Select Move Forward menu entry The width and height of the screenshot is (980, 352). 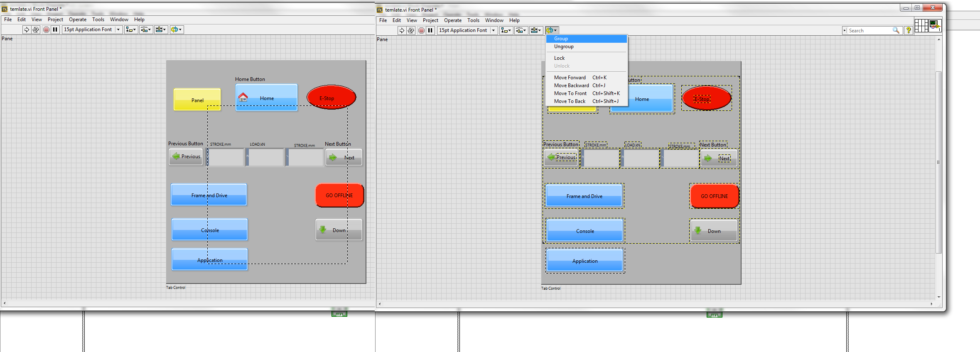coord(586,78)
